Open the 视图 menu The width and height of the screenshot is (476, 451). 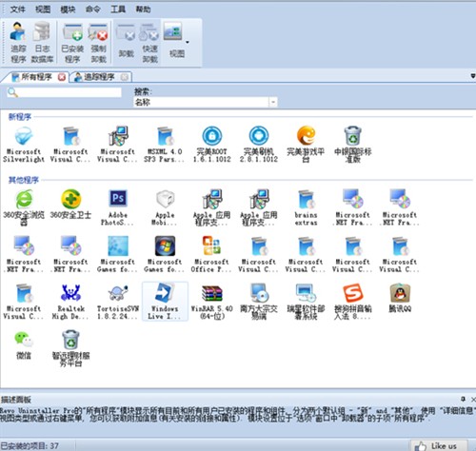pyautogui.click(x=43, y=10)
